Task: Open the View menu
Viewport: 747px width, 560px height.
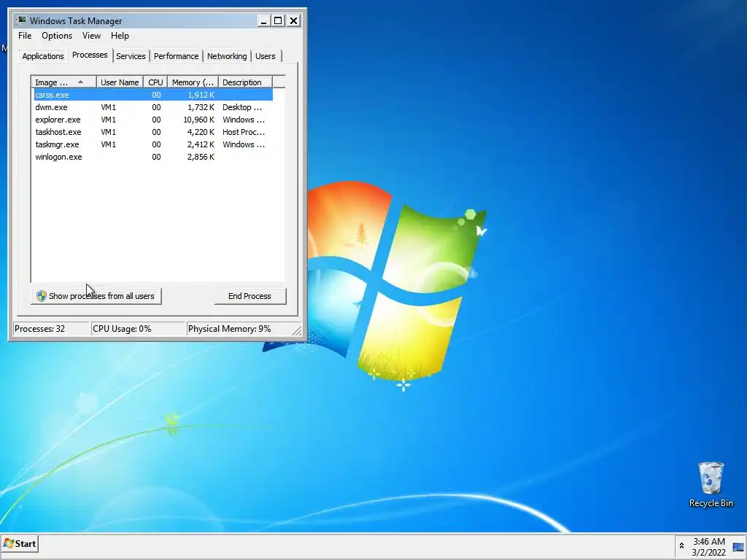Action: click(91, 36)
